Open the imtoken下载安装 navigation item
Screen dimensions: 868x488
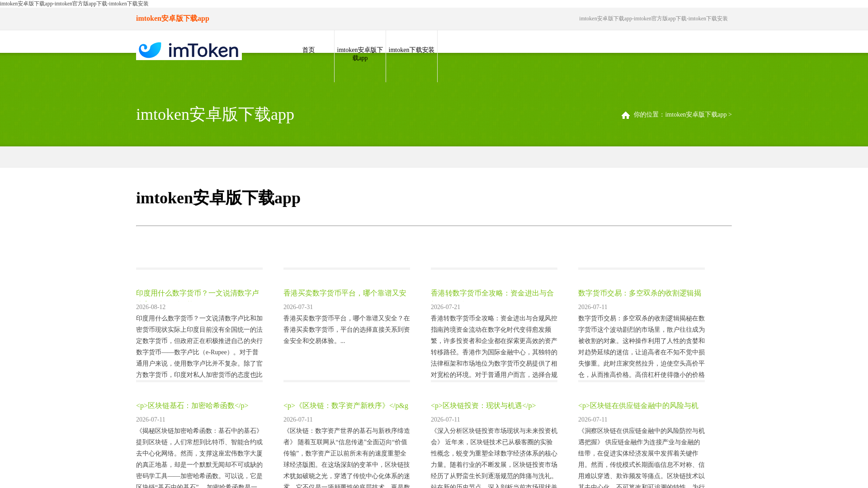click(x=411, y=50)
